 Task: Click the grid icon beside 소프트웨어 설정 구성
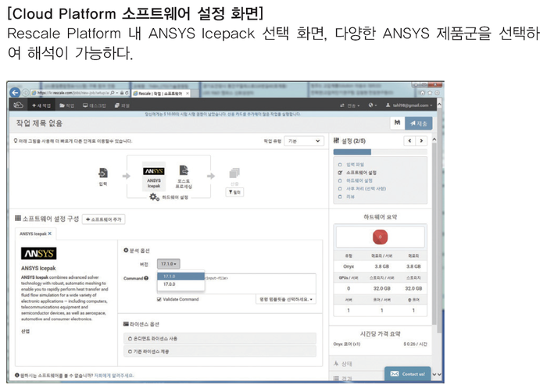click(x=18, y=219)
